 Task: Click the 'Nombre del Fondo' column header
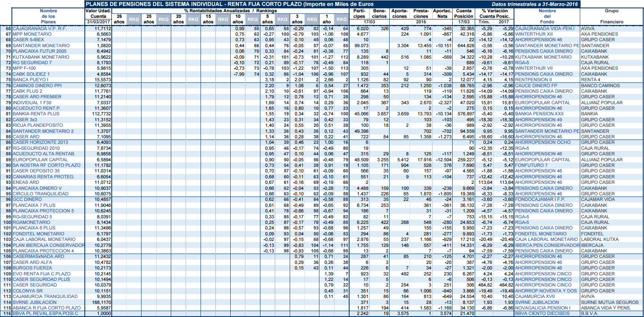(547, 16)
